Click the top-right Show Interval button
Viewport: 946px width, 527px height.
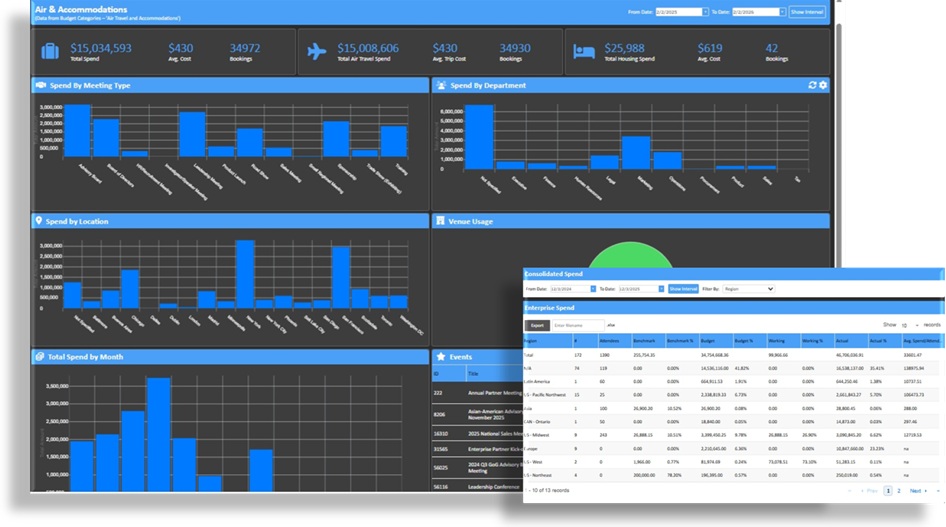(807, 12)
